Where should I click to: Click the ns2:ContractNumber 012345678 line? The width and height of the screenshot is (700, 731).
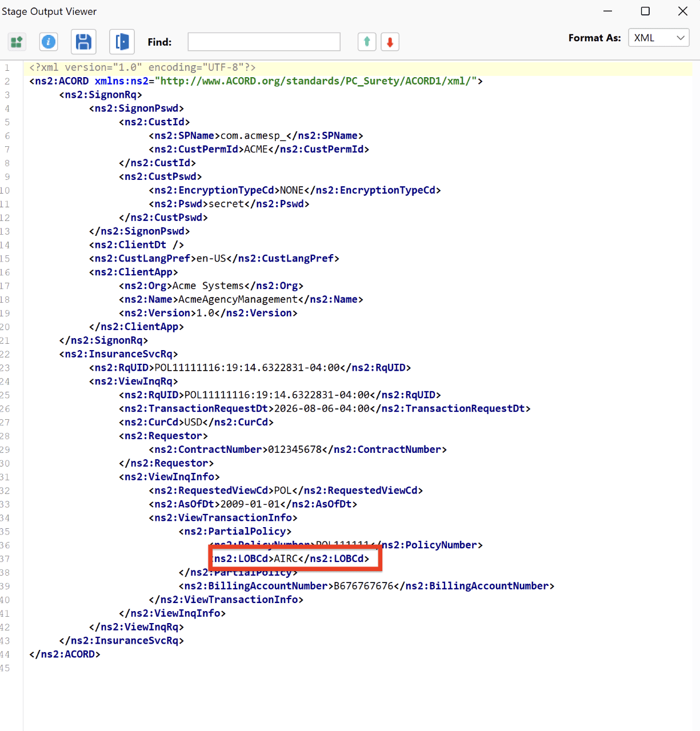click(298, 449)
